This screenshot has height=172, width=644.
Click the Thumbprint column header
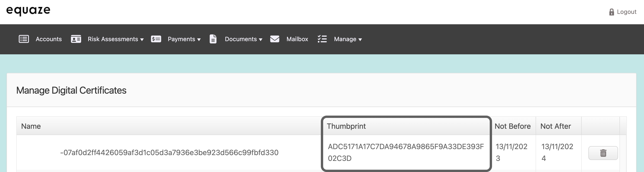coord(346,126)
